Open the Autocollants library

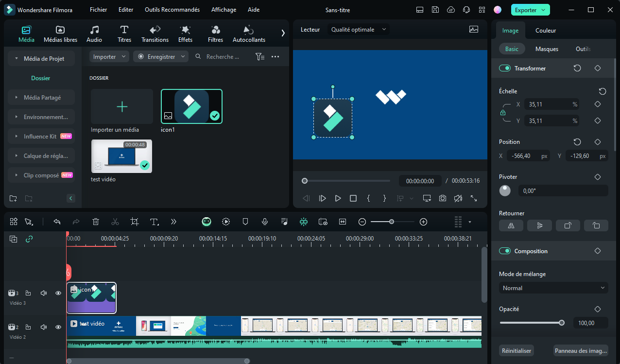[x=249, y=34]
